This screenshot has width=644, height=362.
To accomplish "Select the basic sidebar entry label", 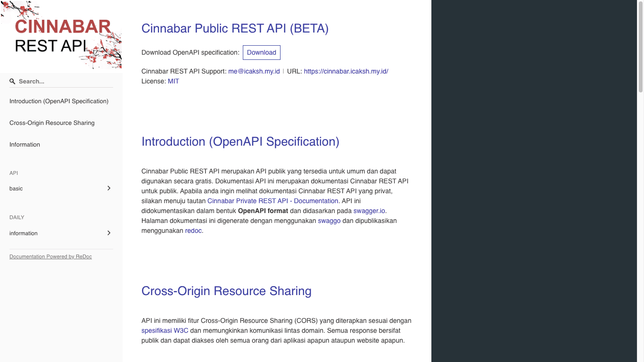I will pos(16,189).
